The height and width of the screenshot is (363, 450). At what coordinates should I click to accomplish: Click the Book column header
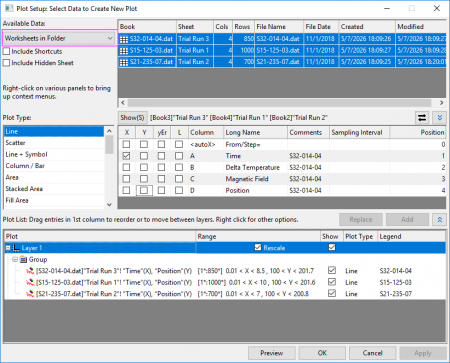point(147,27)
